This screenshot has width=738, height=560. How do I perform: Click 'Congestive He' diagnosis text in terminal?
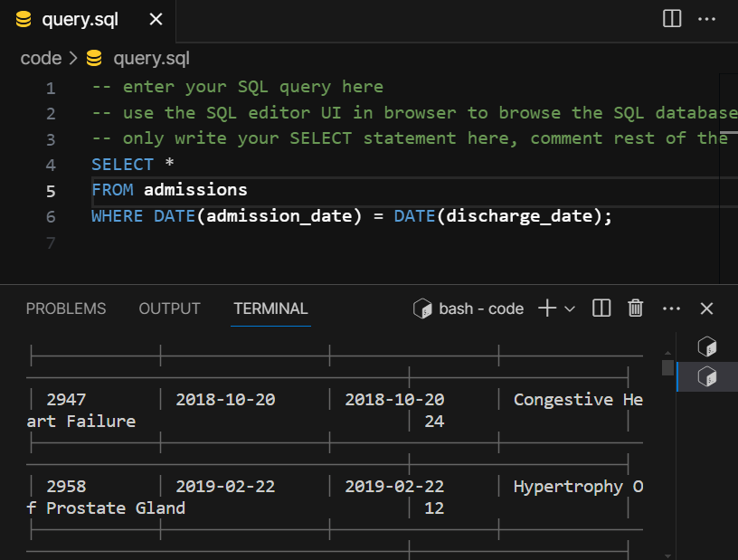point(578,400)
